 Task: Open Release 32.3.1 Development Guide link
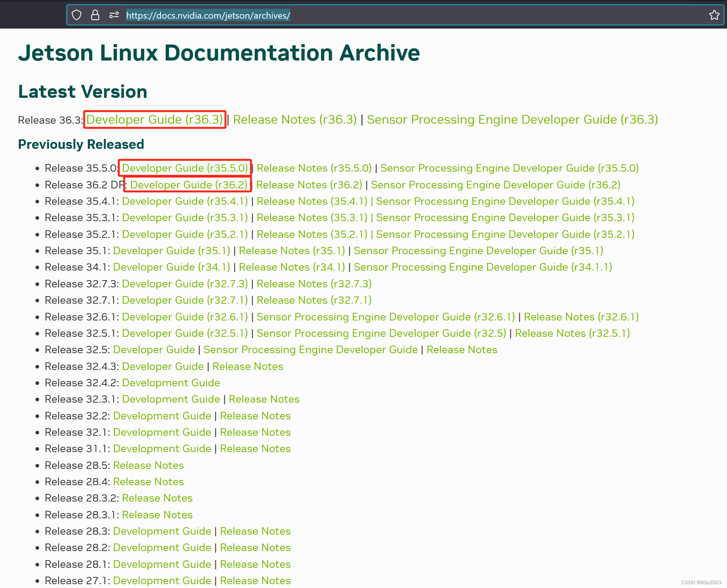pyautogui.click(x=171, y=399)
